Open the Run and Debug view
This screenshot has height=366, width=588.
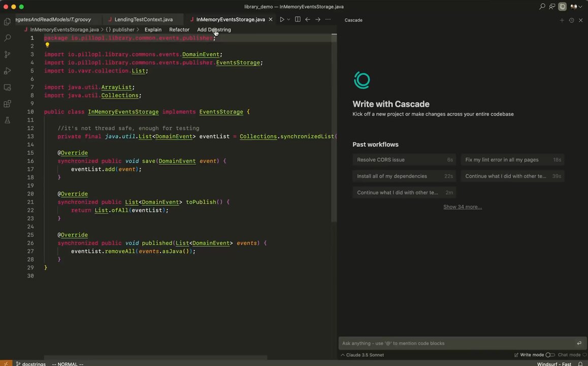7,71
